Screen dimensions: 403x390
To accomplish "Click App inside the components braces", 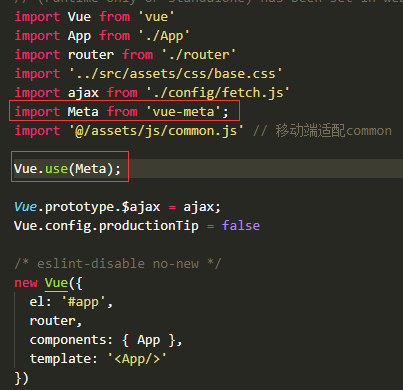I will pos(149,340).
